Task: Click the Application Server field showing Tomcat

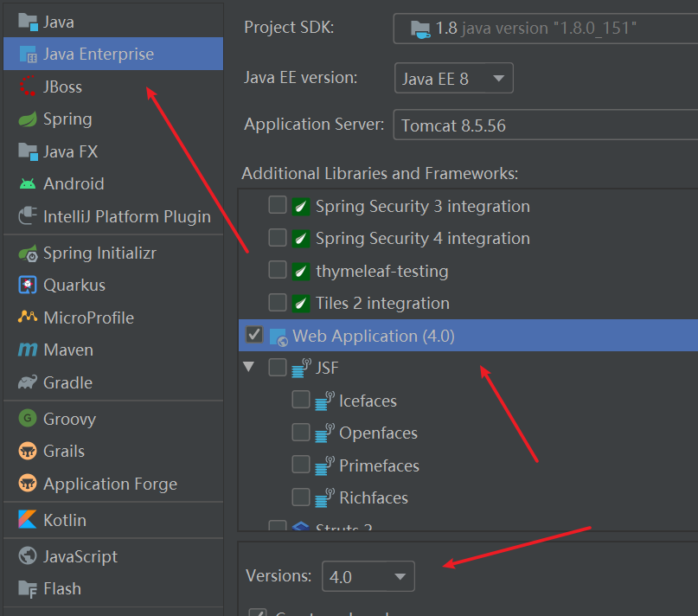Action: coord(545,125)
